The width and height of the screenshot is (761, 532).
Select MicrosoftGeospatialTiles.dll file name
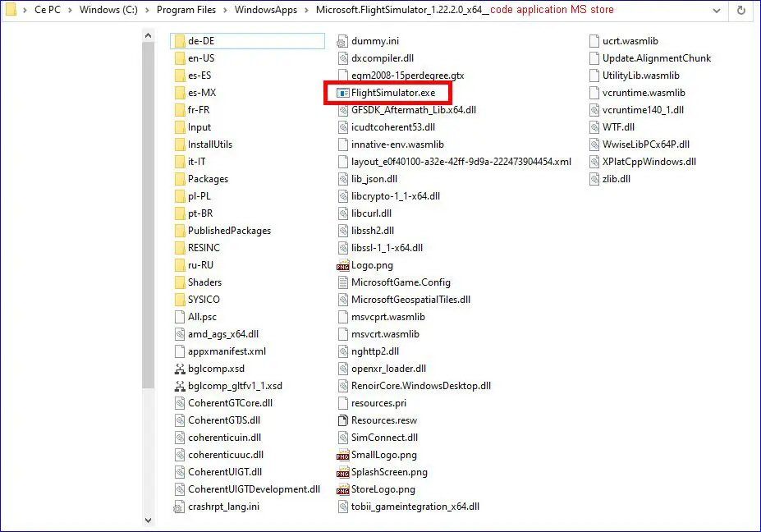(x=410, y=300)
